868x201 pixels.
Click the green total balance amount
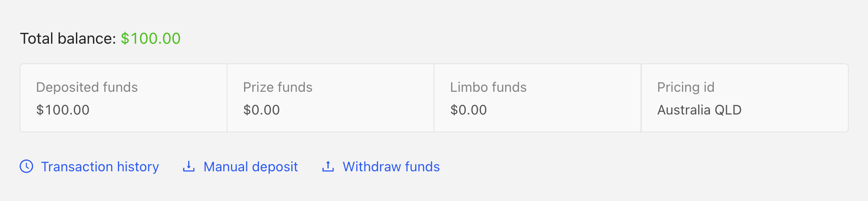[151, 38]
